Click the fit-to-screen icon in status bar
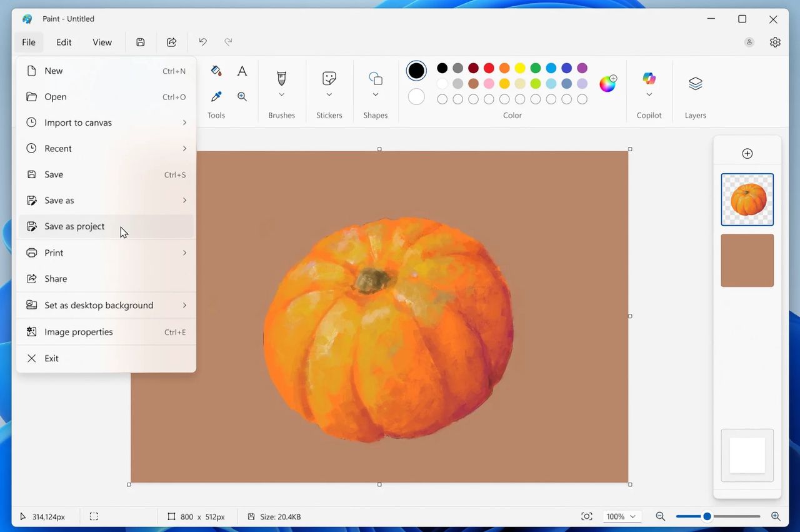This screenshot has width=800, height=532. pyautogui.click(x=586, y=516)
